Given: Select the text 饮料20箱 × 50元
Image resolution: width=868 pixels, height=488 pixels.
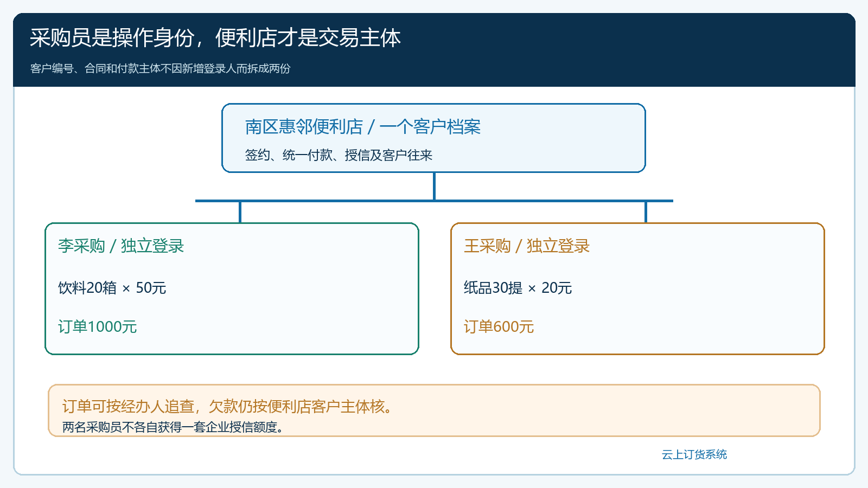Looking at the screenshot, I should [x=112, y=287].
